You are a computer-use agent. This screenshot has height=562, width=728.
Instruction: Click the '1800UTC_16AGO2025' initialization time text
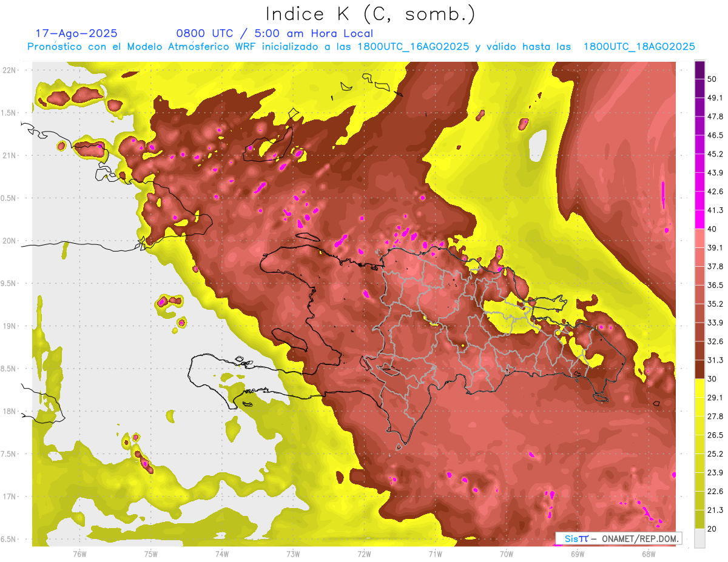(x=414, y=47)
